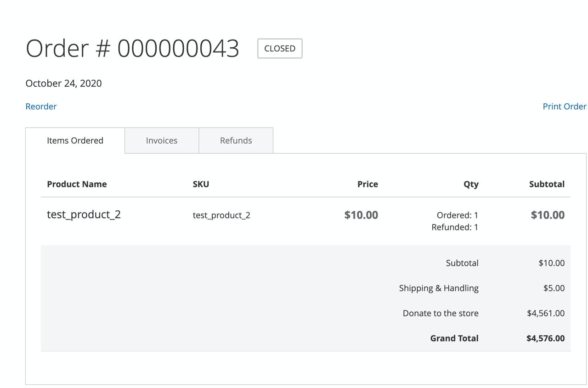Click the Order # 000000043 heading
588x388 pixels.
(132, 48)
